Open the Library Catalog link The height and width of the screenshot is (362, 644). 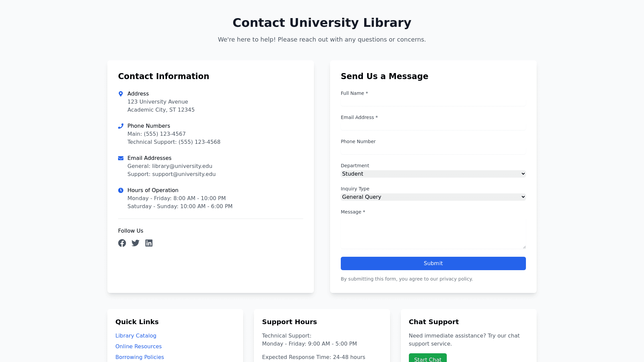[136, 336]
